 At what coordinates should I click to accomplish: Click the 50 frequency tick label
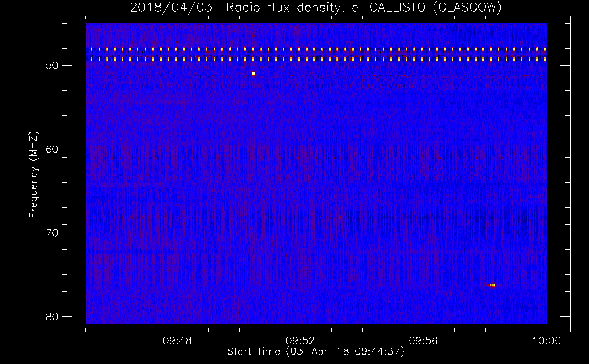click(52, 66)
